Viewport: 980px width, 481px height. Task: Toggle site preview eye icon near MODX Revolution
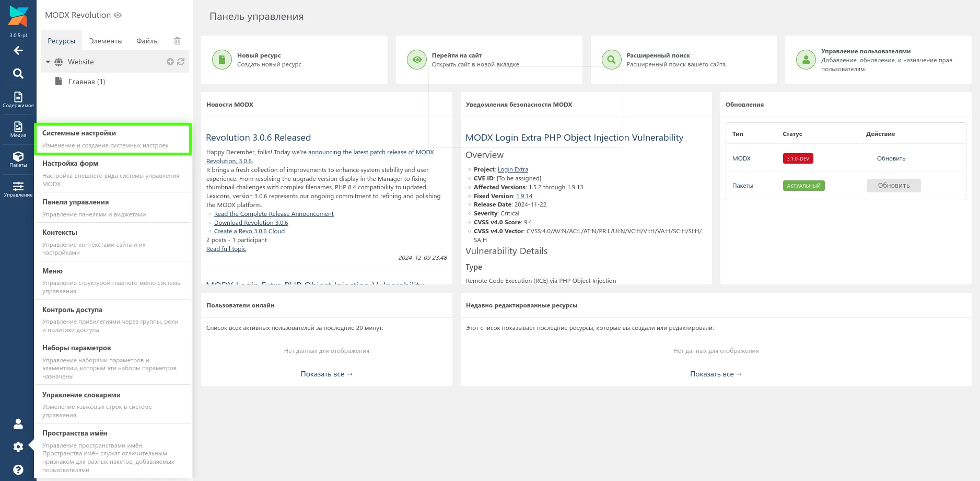point(118,15)
